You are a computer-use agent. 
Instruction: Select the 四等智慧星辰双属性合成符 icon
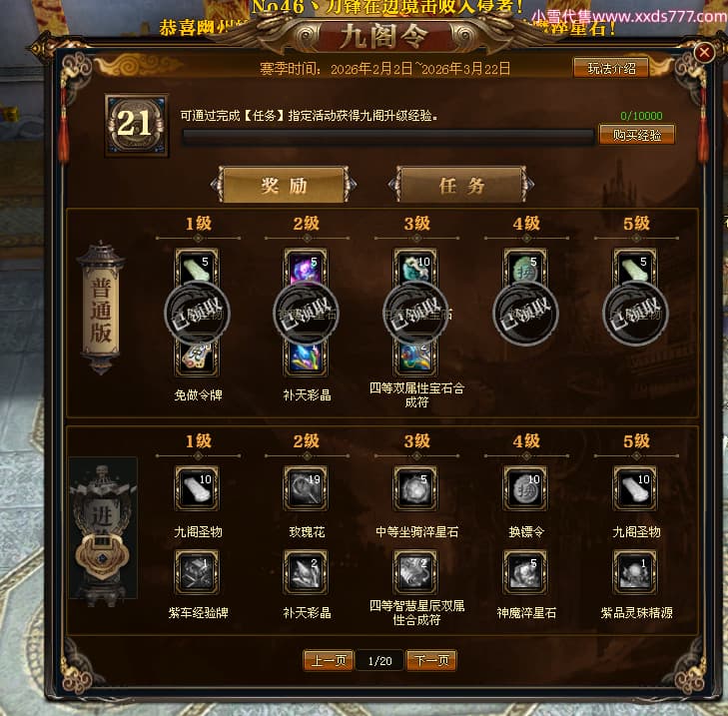415,572
